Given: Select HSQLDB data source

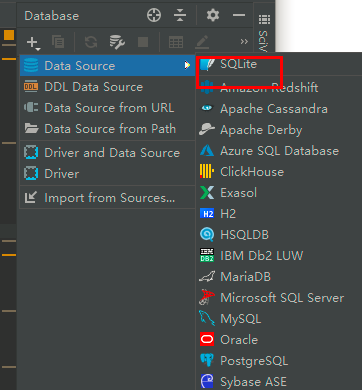Looking at the screenshot, I should point(279,235).
